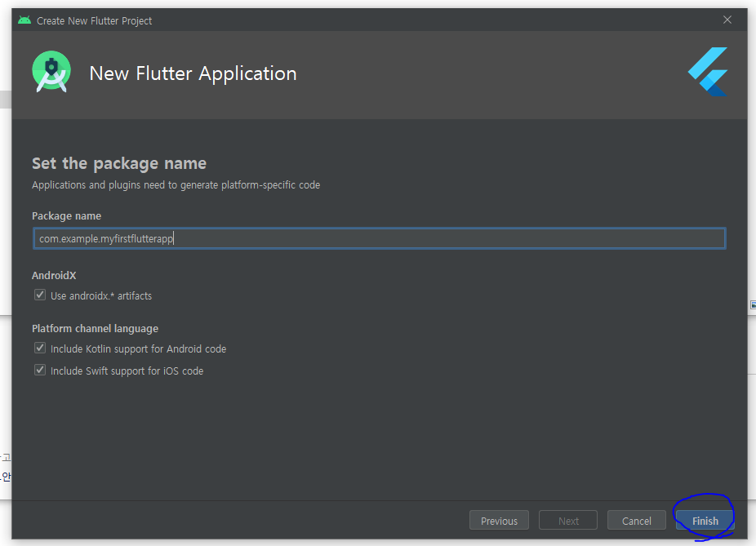Image resolution: width=756 pixels, height=546 pixels.
Task: Click 'Applications and plugins need to generate' description
Action: (176, 185)
